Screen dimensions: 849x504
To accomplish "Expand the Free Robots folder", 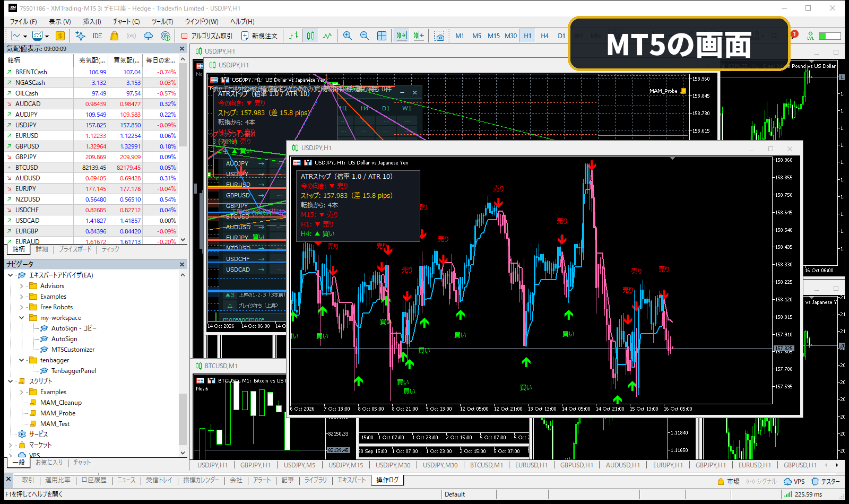I will pyautogui.click(x=22, y=307).
